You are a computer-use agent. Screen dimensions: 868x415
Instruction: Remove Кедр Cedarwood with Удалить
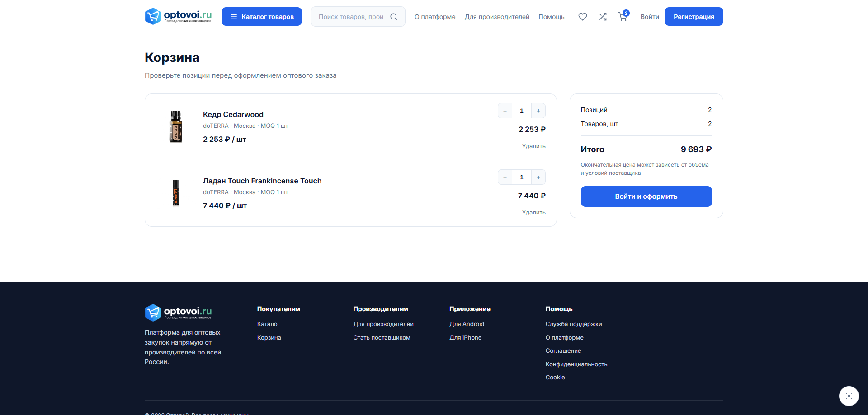pyautogui.click(x=533, y=146)
